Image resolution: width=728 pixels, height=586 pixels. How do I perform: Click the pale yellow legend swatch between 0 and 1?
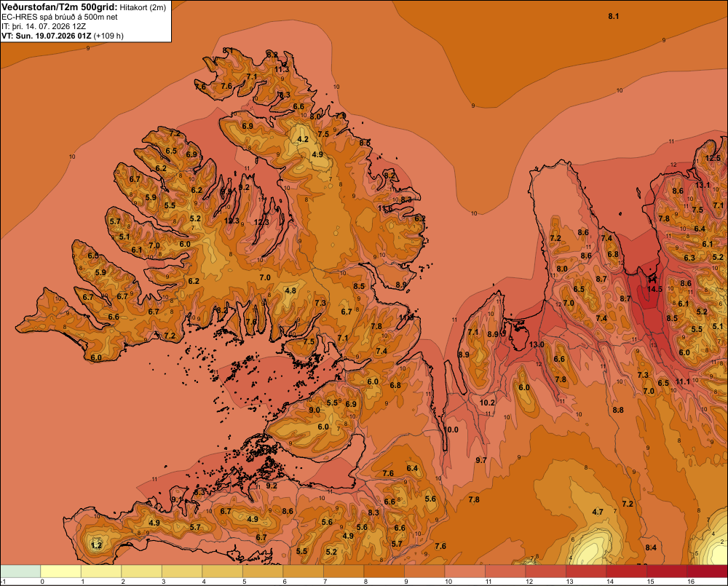pyautogui.click(x=61, y=571)
